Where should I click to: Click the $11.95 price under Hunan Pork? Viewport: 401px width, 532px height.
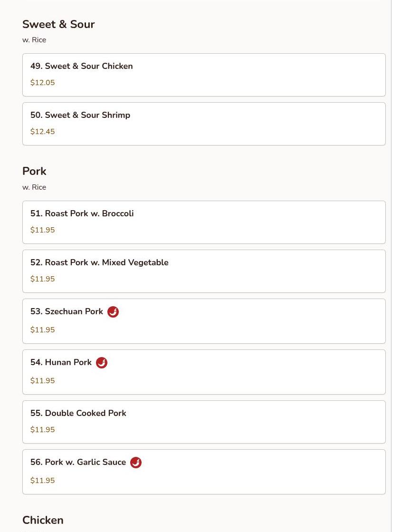point(42,381)
